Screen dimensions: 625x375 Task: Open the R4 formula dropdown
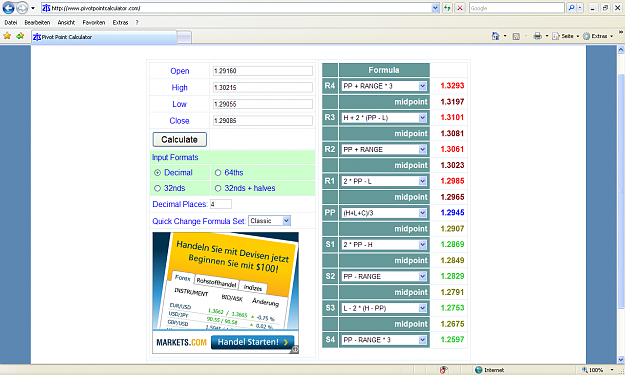click(x=384, y=86)
